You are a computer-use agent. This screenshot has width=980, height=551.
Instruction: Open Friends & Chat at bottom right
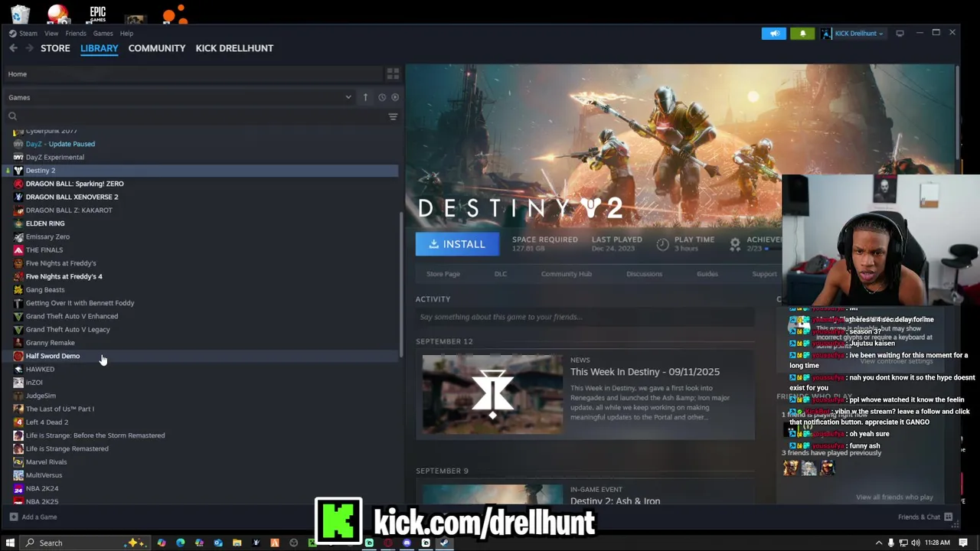pyautogui.click(x=925, y=517)
